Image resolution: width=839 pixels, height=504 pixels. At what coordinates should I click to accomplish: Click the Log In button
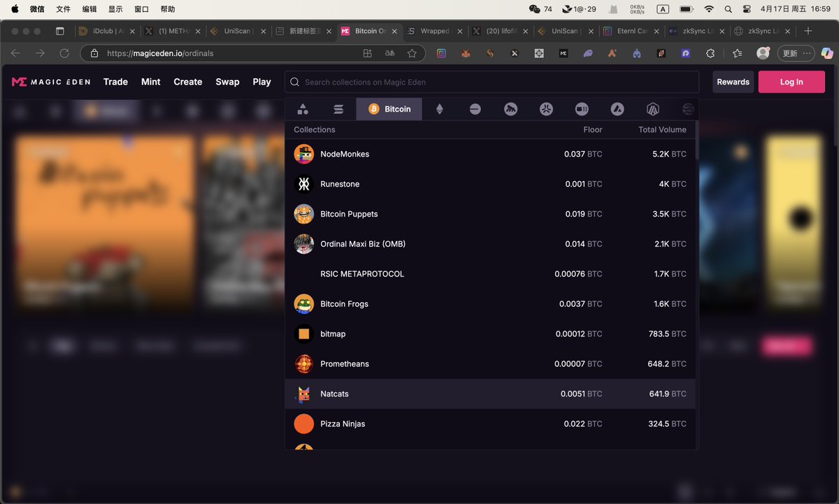(x=791, y=82)
